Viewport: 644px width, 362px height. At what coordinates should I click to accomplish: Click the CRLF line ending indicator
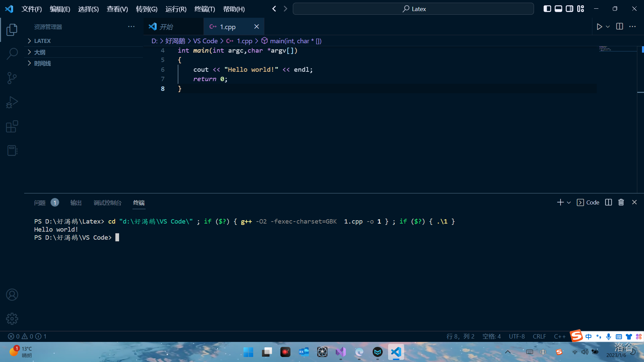[x=539, y=336]
